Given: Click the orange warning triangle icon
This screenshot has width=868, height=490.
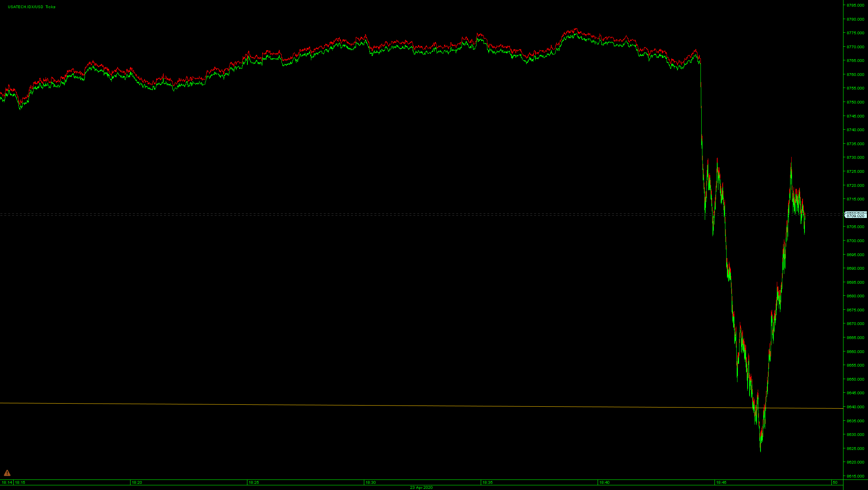Looking at the screenshot, I should (x=7, y=473).
